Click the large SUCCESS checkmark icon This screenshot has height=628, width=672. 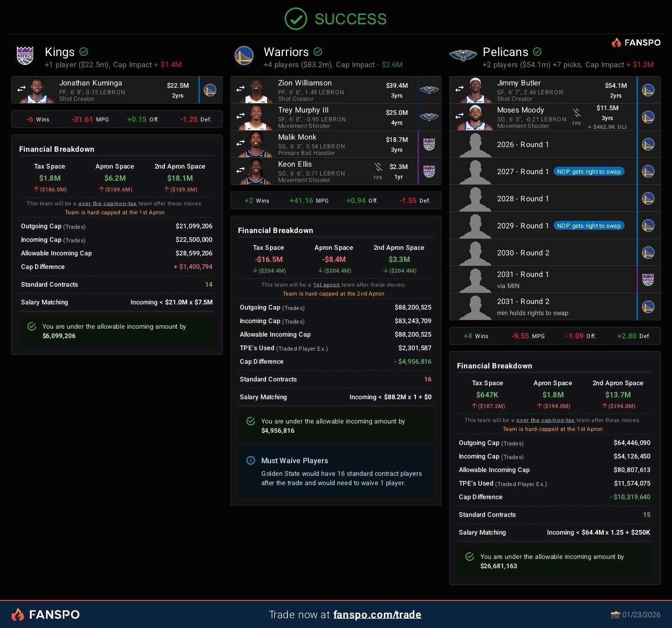click(x=296, y=19)
